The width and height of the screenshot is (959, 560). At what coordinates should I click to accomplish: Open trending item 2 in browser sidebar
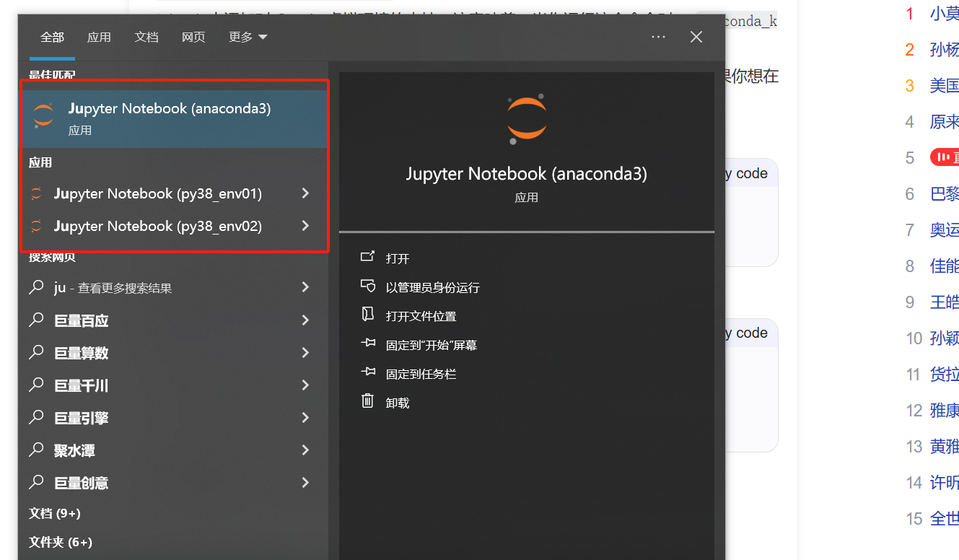(945, 49)
